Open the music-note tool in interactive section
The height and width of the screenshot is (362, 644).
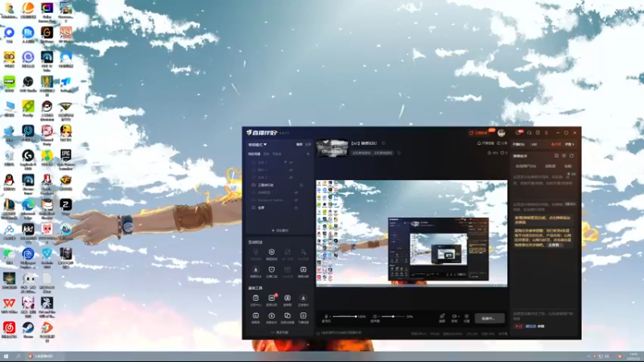coord(303,271)
